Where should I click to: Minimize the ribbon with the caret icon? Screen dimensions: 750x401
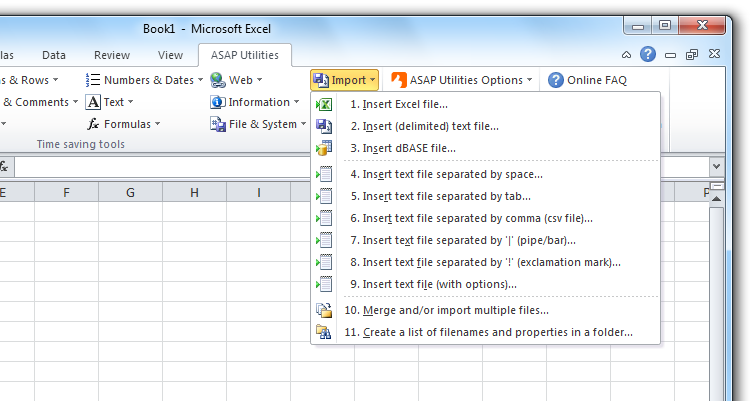626,55
